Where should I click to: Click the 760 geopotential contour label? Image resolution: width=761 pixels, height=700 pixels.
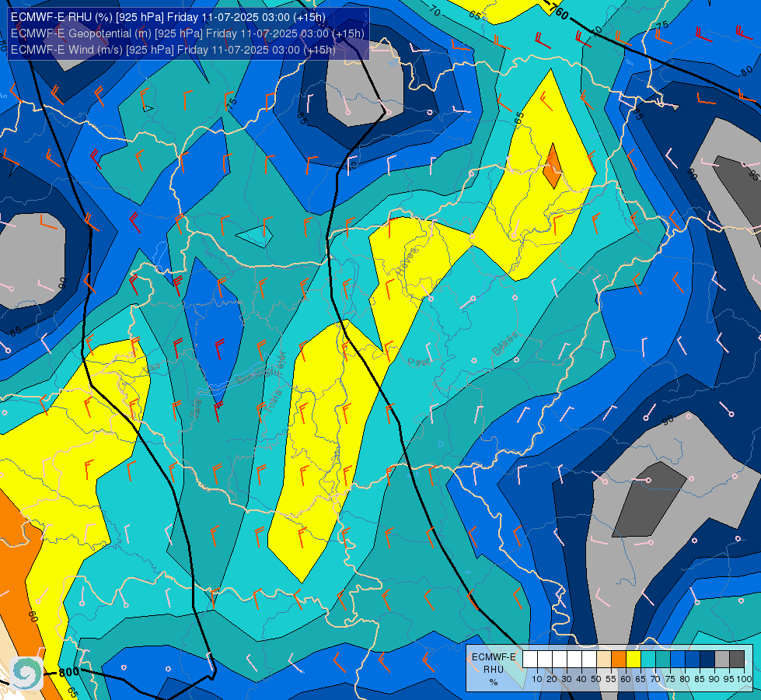(x=558, y=11)
